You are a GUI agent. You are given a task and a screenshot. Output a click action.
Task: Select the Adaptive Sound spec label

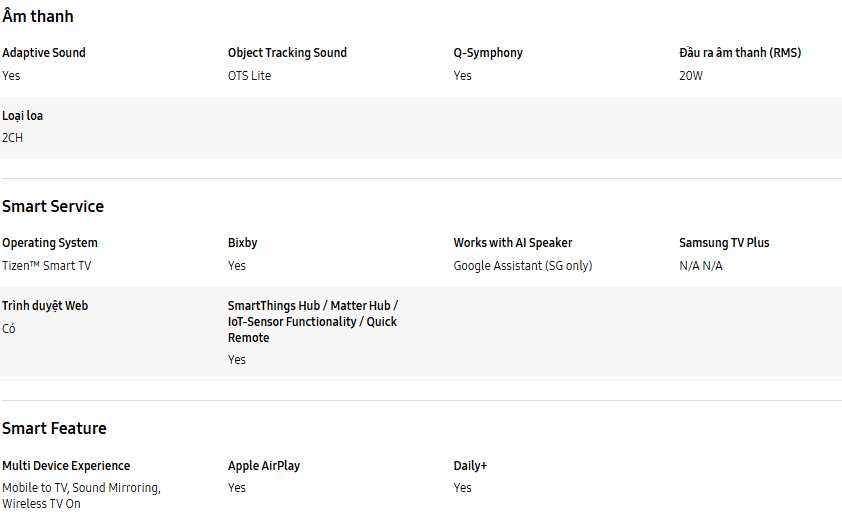(44, 53)
